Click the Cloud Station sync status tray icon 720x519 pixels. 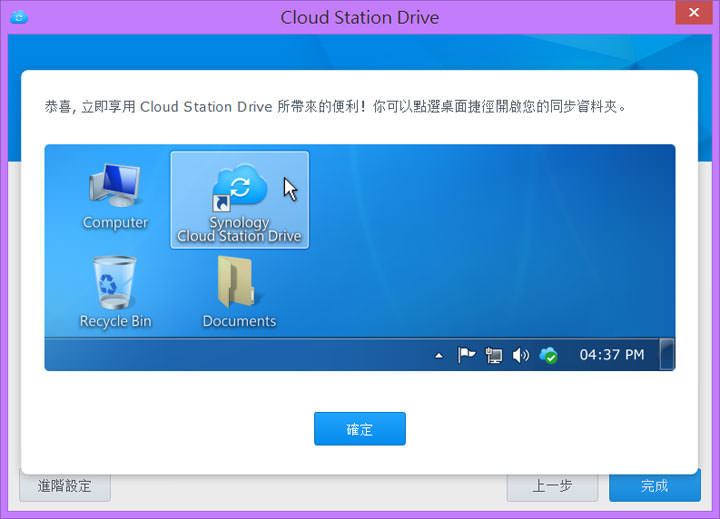548,355
